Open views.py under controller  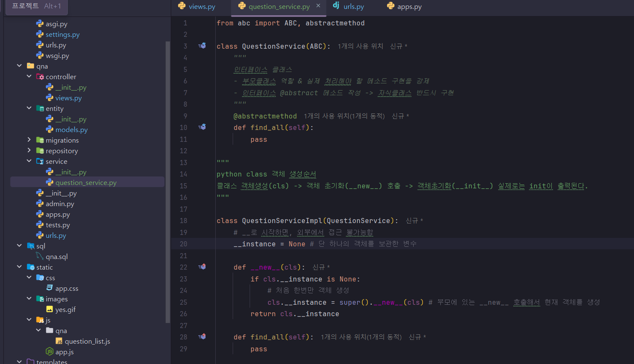click(68, 98)
